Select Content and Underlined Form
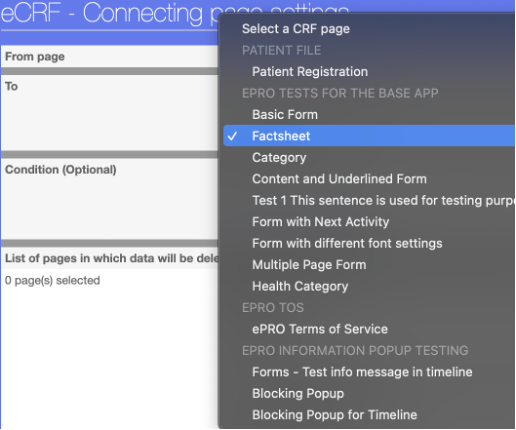The width and height of the screenshot is (516, 430). (x=369, y=179)
